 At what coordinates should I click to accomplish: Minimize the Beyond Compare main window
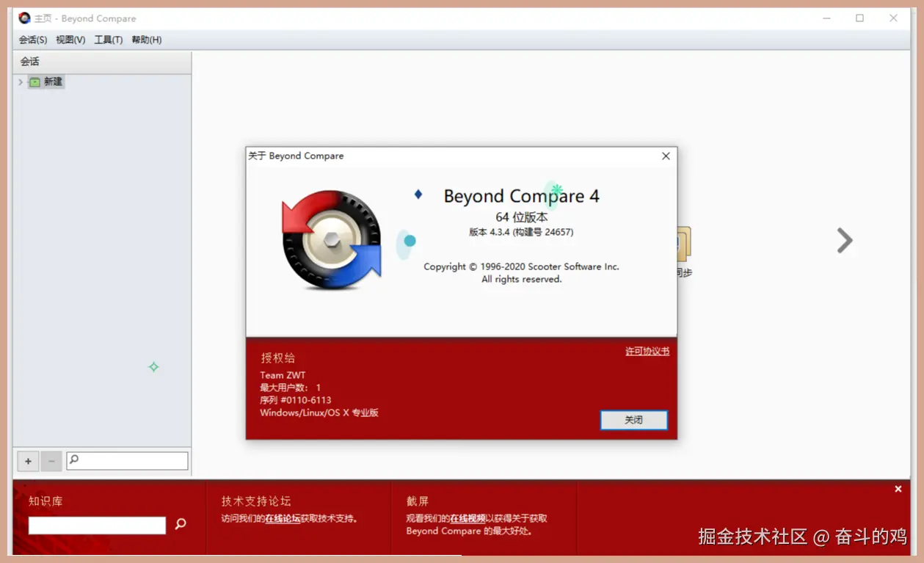click(826, 18)
